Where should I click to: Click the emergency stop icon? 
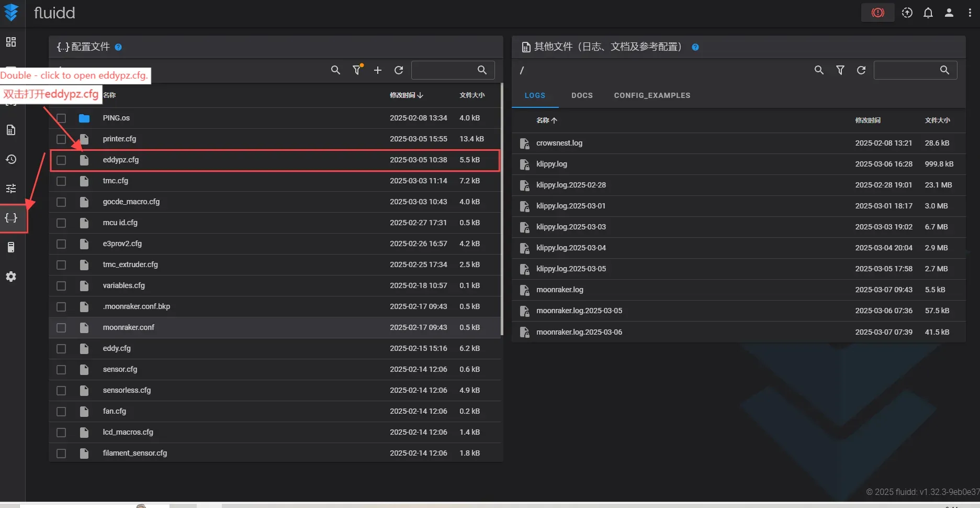tap(877, 13)
